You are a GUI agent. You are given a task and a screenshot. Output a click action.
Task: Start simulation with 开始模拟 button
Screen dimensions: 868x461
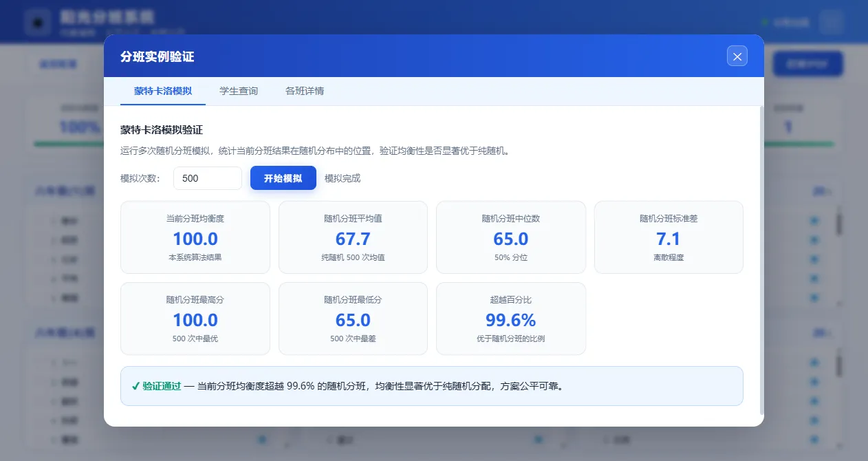(283, 178)
